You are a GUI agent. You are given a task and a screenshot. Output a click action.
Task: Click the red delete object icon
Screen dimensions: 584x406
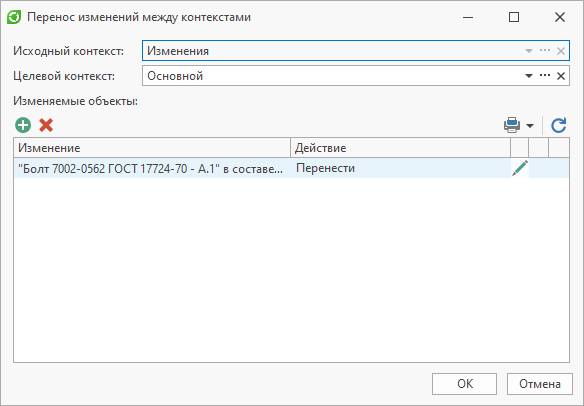tap(46, 125)
